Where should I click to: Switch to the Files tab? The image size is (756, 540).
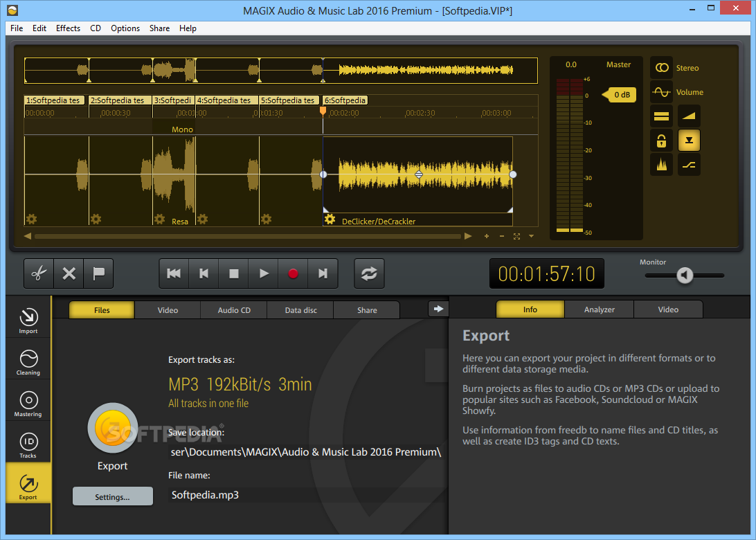point(102,310)
